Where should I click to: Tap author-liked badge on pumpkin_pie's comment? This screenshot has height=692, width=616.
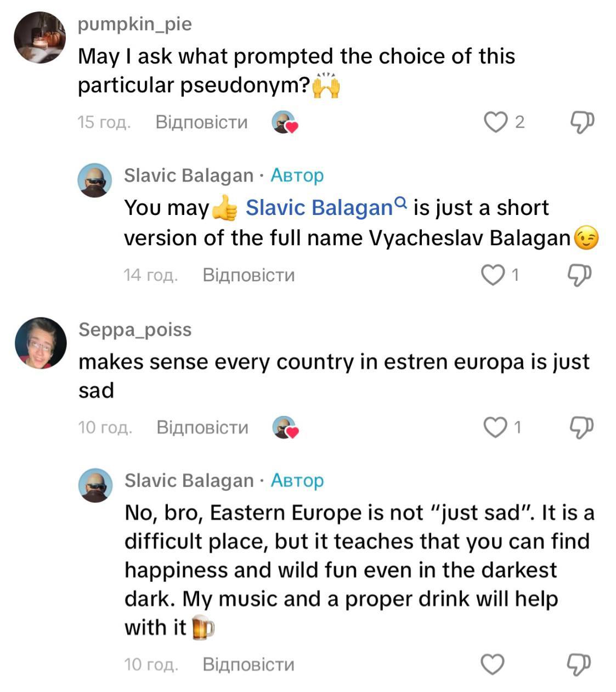tap(285, 122)
